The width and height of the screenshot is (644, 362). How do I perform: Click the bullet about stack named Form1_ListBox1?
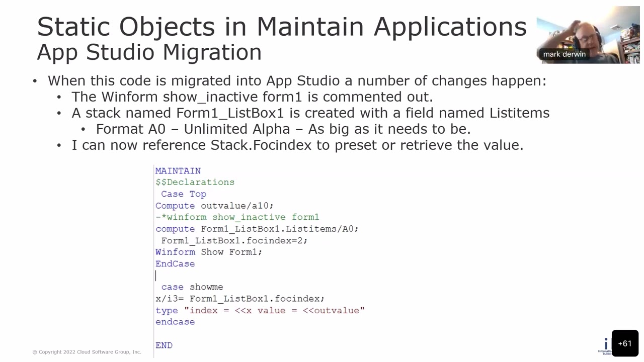(310, 113)
